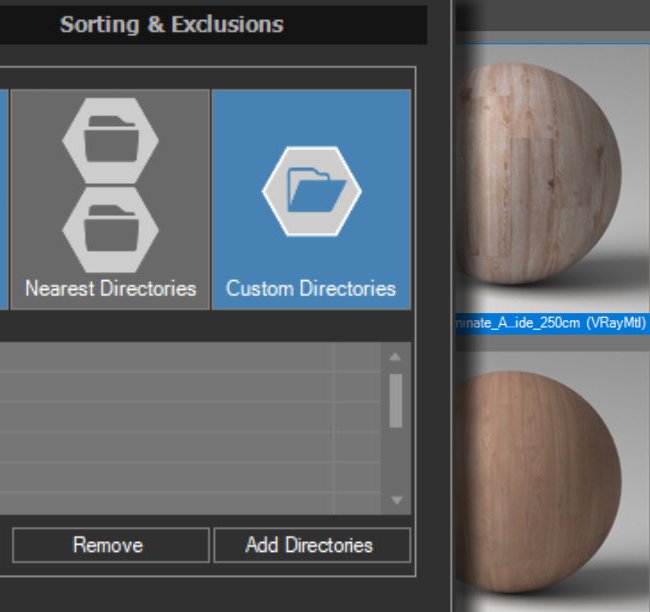Click the material label ending in 250cm (VRayMtl)

(553, 323)
